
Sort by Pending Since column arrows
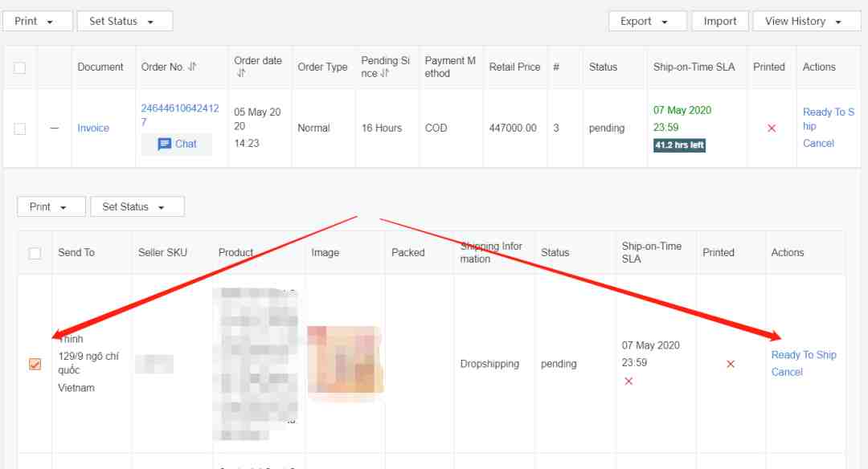(384, 73)
